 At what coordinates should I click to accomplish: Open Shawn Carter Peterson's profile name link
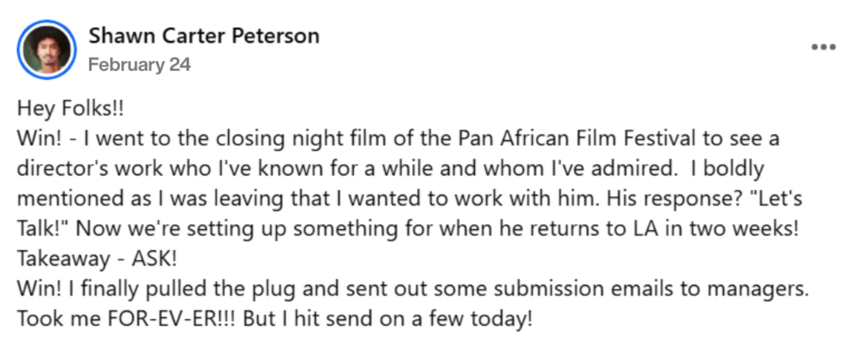tap(204, 36)
